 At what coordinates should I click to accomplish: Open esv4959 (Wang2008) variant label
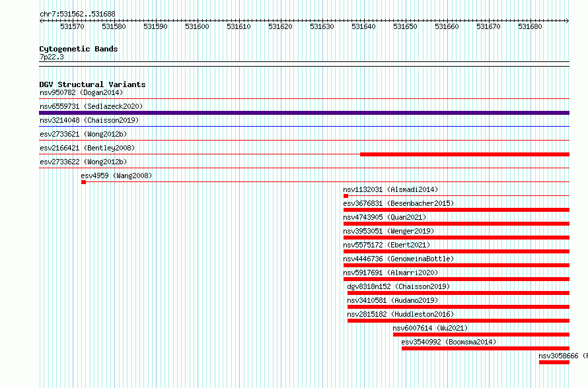[x=116, y=176]
